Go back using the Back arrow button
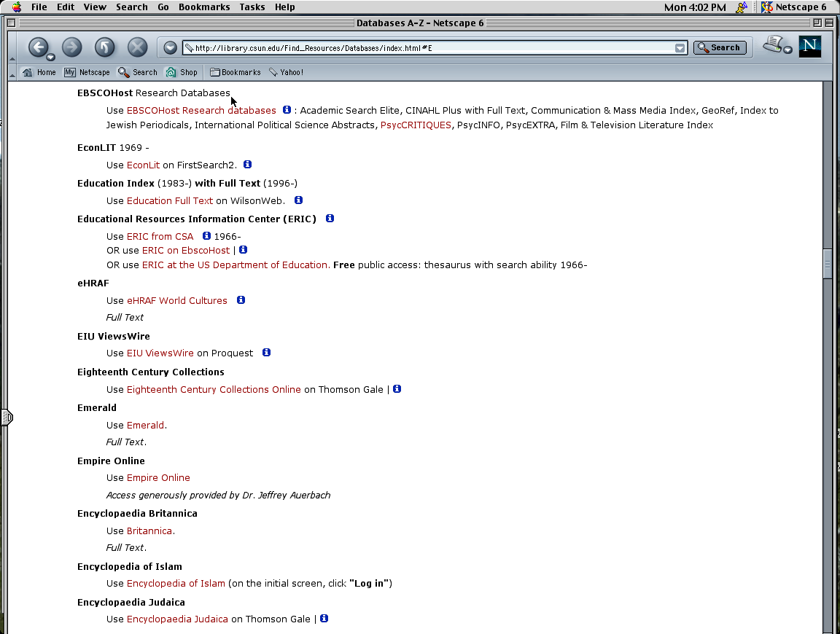The height and width of the screenshot is (634, 840). coord(39,47)
